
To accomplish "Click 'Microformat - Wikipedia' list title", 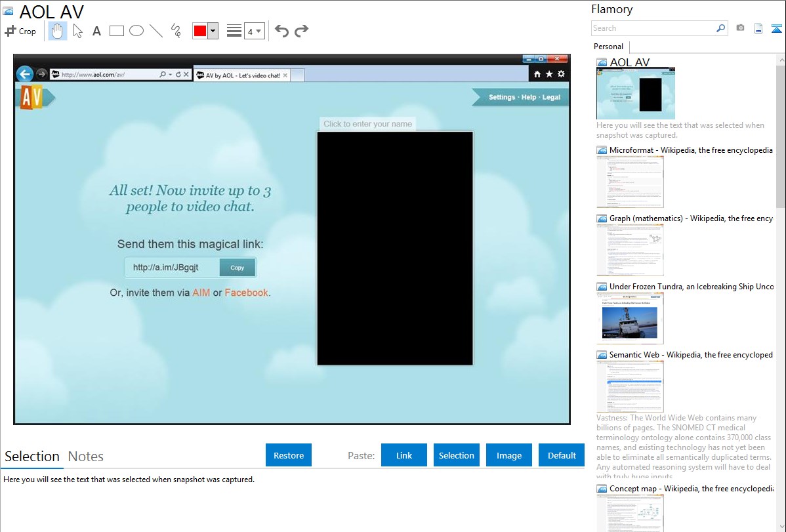I will coord(691,150).
